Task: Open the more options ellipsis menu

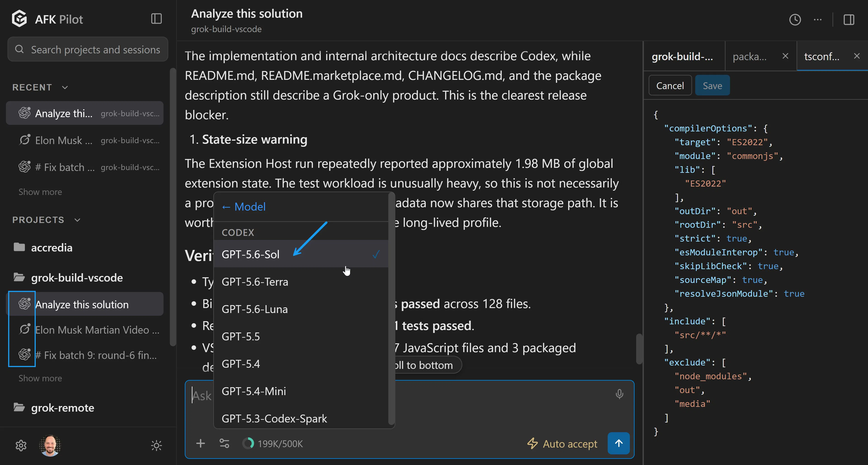Action: click(x=818, y=19)
